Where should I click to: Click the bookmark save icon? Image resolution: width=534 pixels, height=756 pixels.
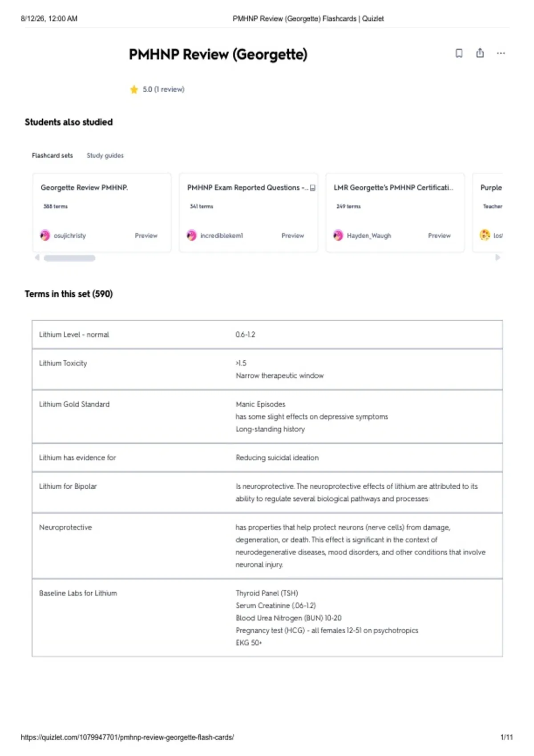tap(459, 53)
